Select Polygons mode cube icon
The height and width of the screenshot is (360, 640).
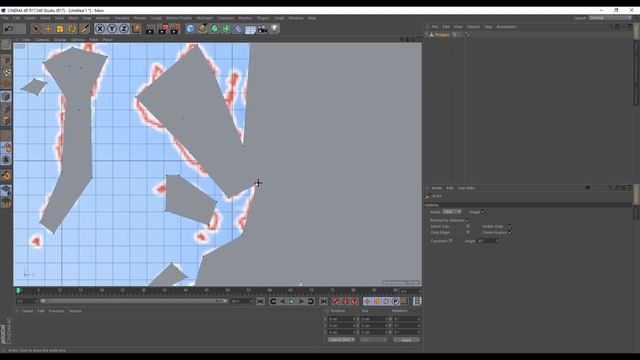(6, 120)
